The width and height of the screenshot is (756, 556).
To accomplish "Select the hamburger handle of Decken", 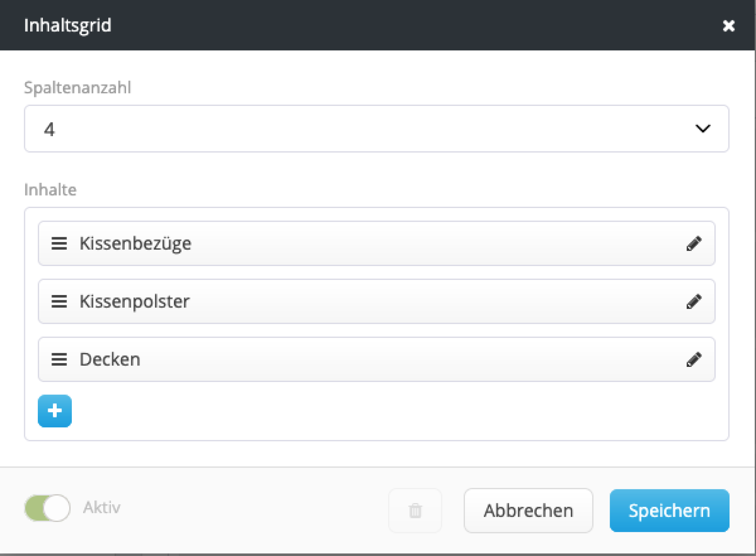I will (59, 359).
